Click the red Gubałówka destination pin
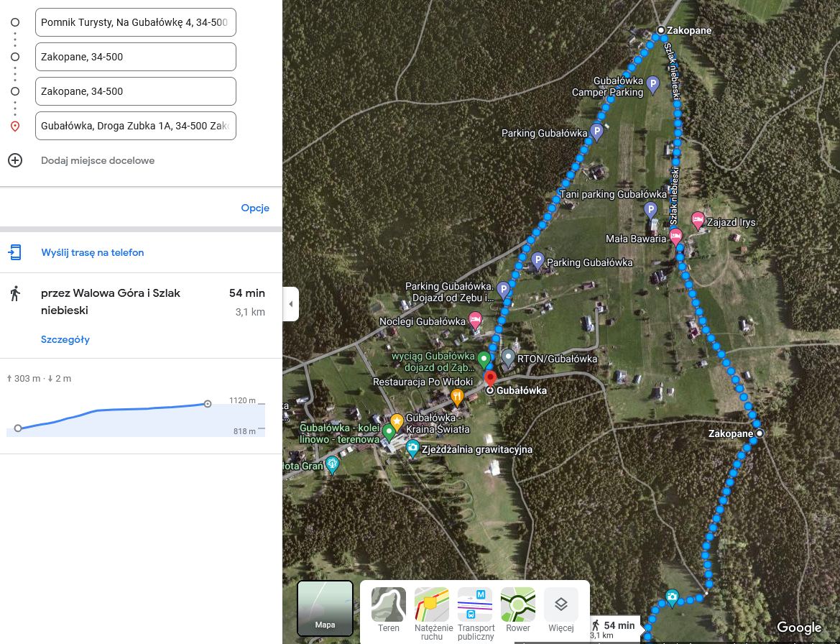 click(x=490, y=379)
